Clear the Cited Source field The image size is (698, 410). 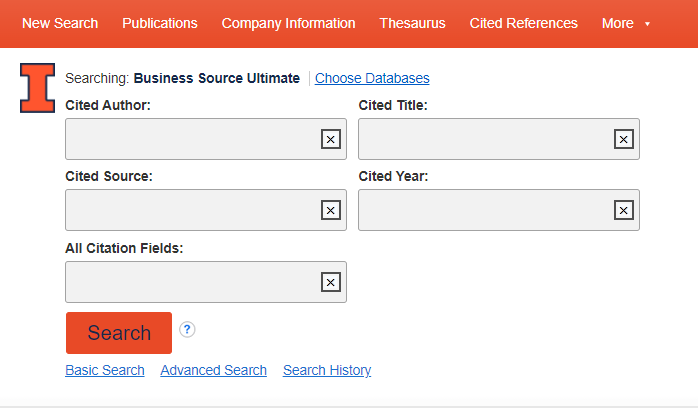click(x=330, y=210)
